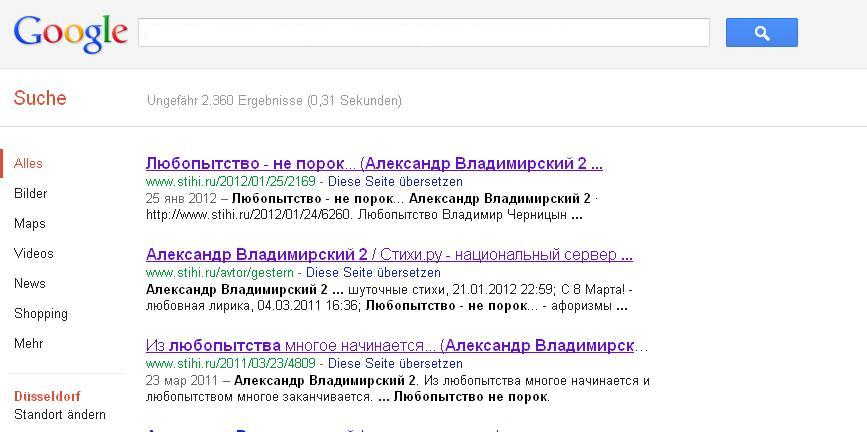The height and width of the screenshot is (432, 867).
Task: Open first result 'Любопытство - не порок'
Action: [374, 163]
